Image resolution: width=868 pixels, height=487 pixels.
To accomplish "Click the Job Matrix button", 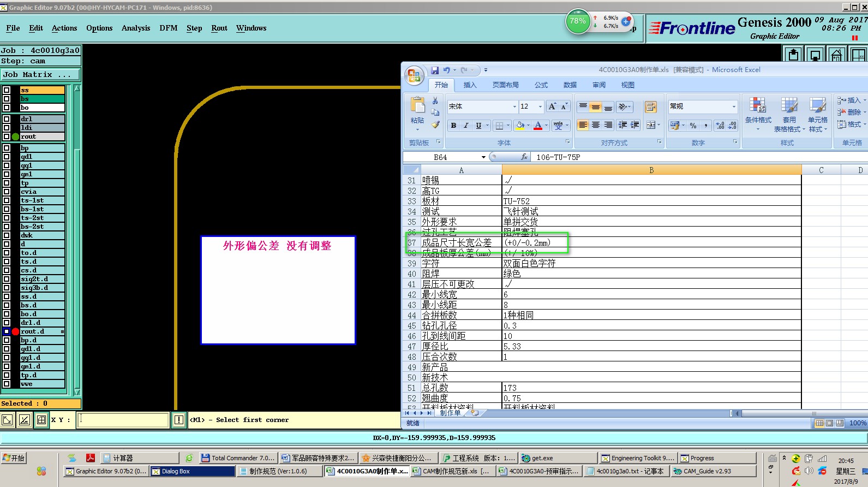I will click(x=40, y=75).
